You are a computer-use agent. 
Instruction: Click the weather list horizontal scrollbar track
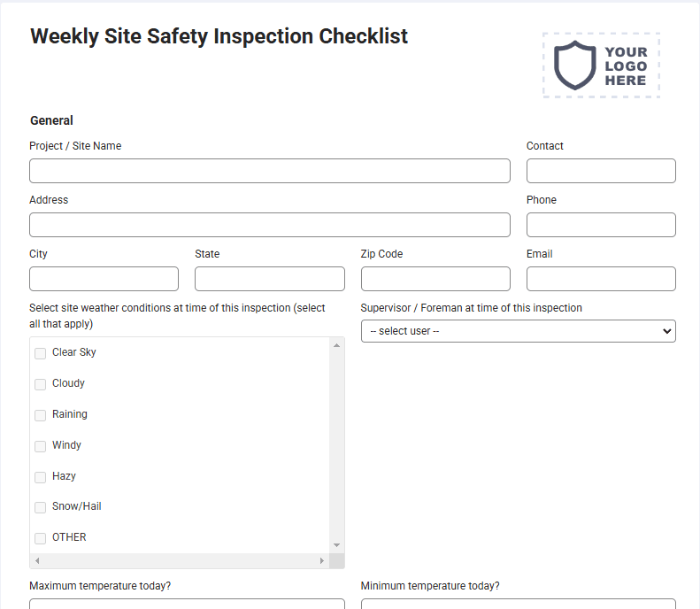180,561
